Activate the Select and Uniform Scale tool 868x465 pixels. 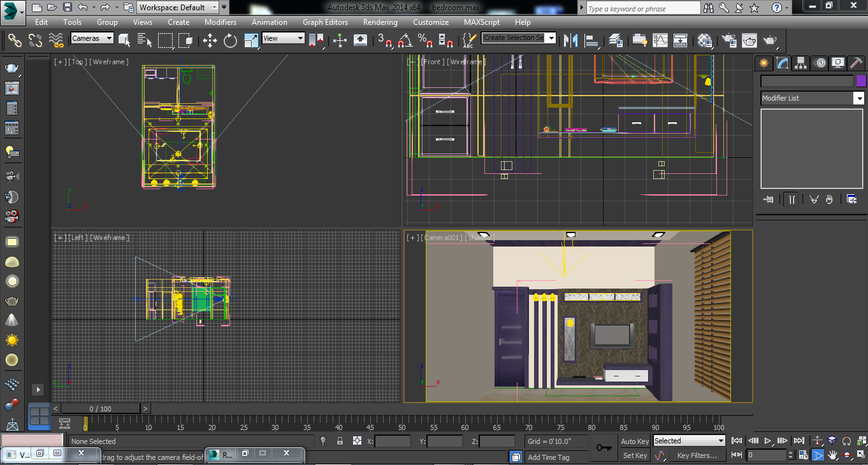pos(251,41)
